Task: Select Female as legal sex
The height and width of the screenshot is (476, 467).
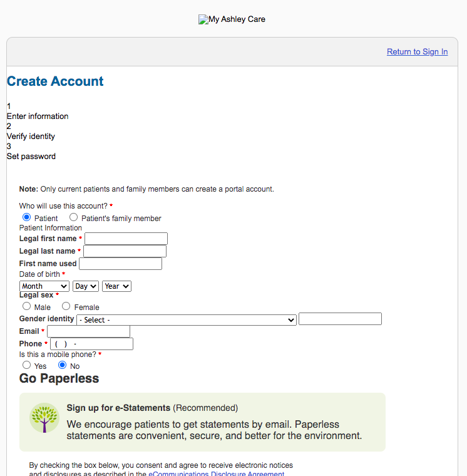Action: tap(66, 306)
